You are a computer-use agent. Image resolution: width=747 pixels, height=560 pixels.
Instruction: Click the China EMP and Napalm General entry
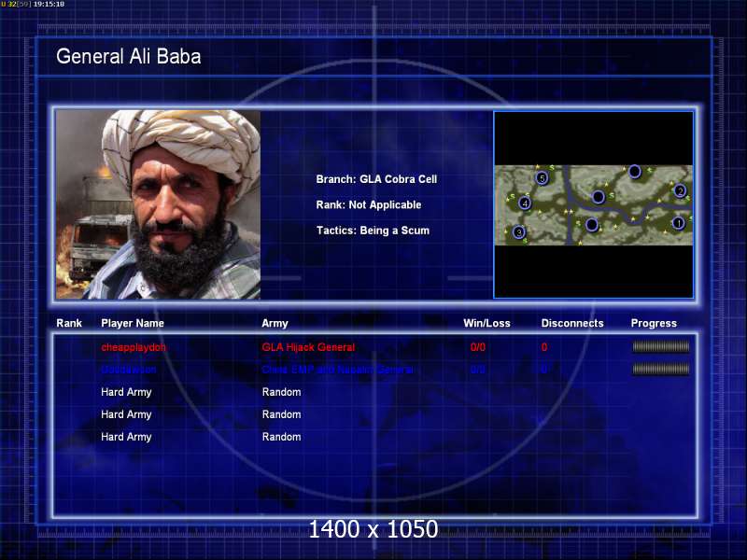(x=338, y=370)
